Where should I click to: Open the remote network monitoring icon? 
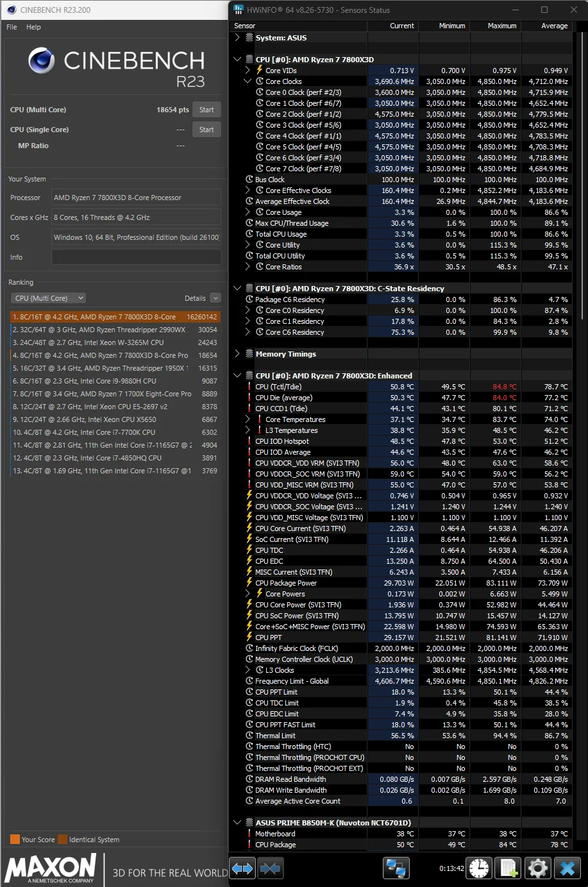(396, 868)
